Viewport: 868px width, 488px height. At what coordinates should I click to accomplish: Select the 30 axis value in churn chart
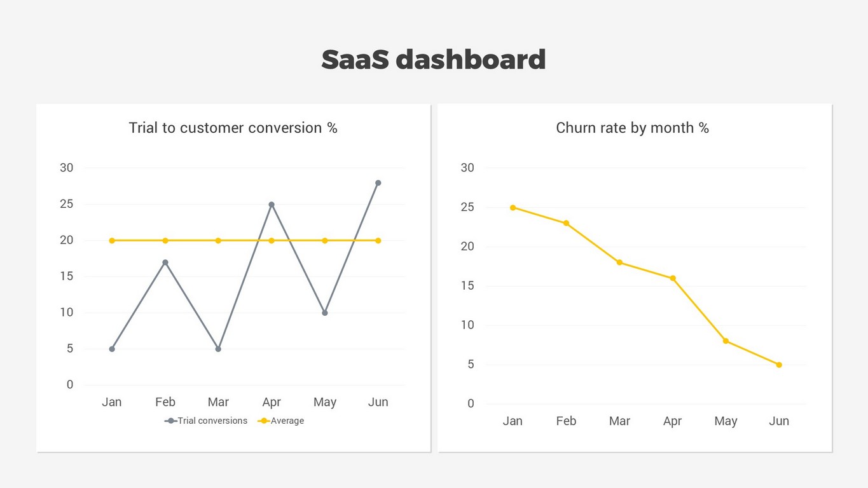point(467,168)
